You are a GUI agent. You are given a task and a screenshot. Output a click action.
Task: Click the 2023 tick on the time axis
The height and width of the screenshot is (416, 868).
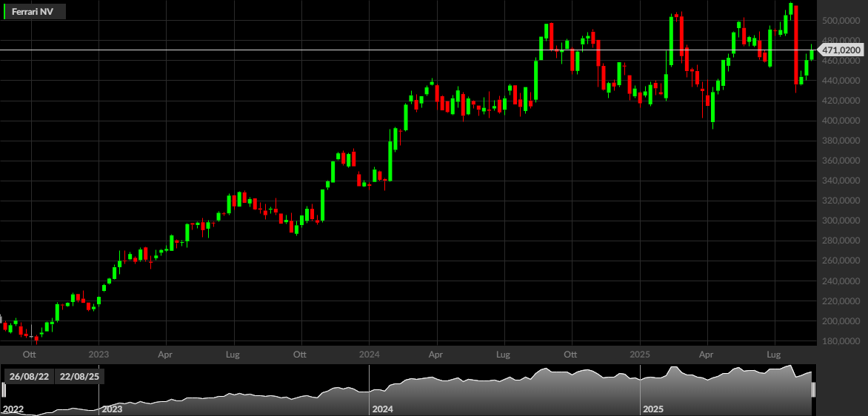point(99,353)
